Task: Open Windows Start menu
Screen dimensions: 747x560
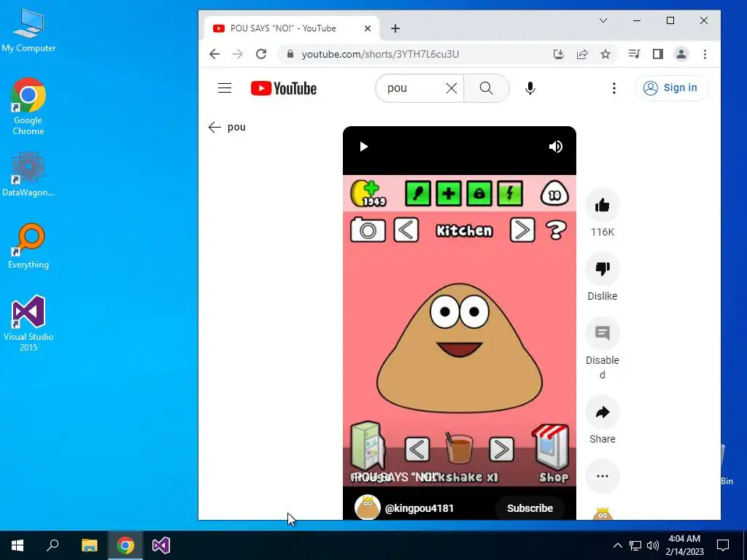Action: (18, 545)
